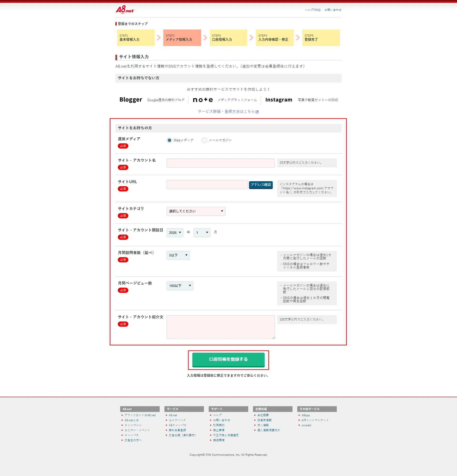Screen dimensions: 457x476
Task: Click external-link icon beside サービス詳細 link
Action: [257, 112]
